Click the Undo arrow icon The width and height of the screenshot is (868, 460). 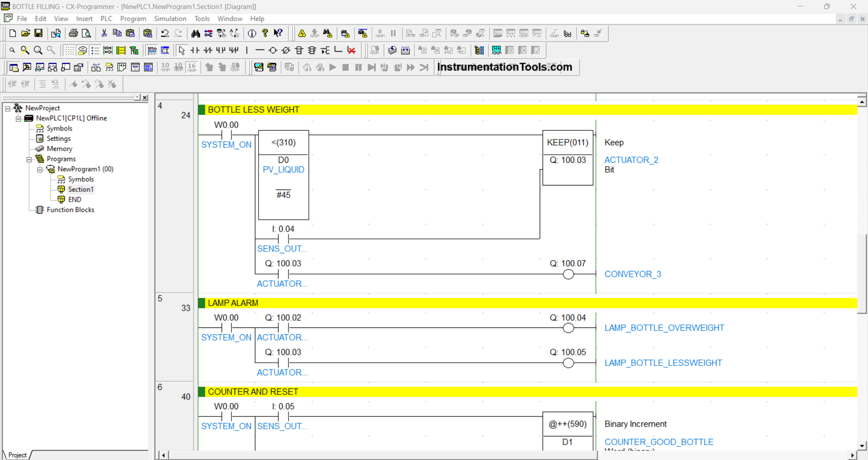pyautogui.click(x=165, y=33)
